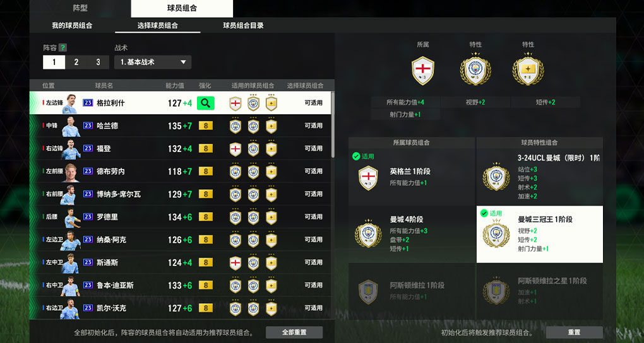Select squad number 2
The image size is (644, 343).
coord(76,62)
